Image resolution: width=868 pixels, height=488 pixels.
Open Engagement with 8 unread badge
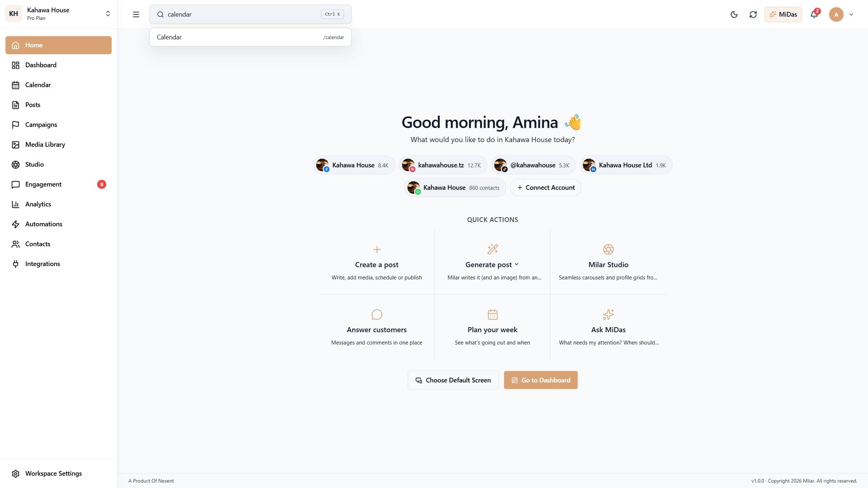59,184
